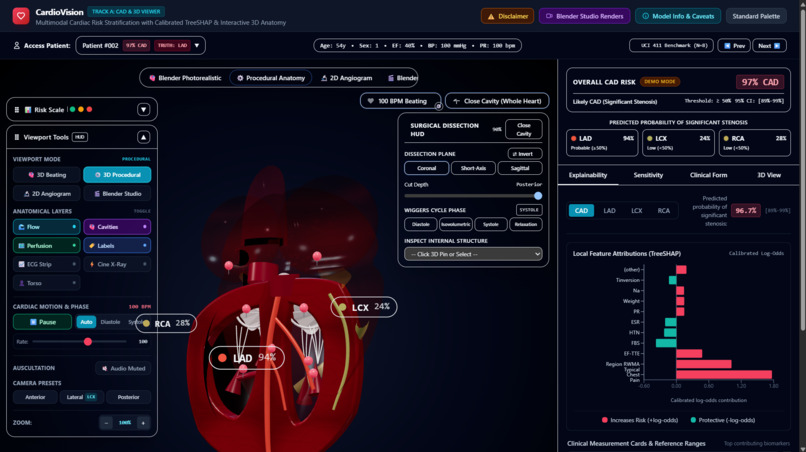Switch to the 2D Angiogram top tab
This screenshot has height=452, width=806.
(x=346, y=78)
